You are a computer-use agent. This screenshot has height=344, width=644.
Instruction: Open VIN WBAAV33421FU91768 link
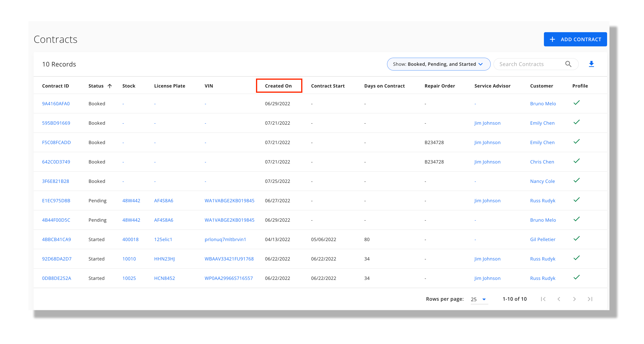pyautogui.click(x=229, y=259)
